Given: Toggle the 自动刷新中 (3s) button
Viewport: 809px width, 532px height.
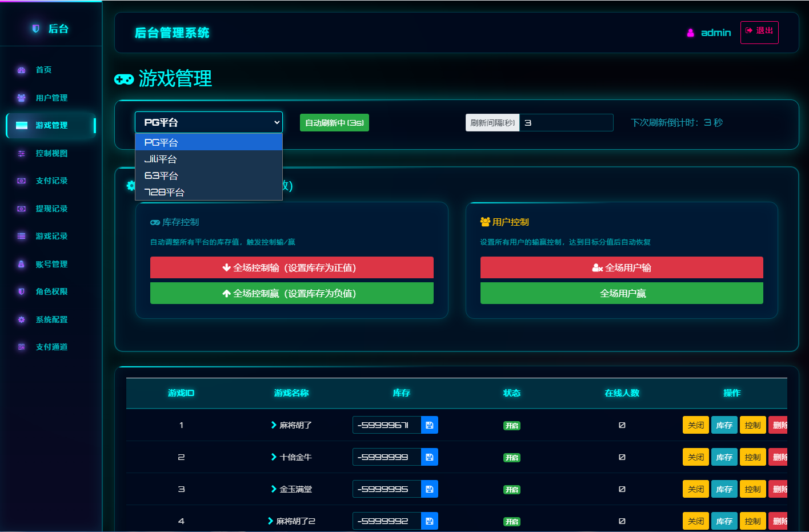Looking at the screenshot, I should [x=334, y=123].
